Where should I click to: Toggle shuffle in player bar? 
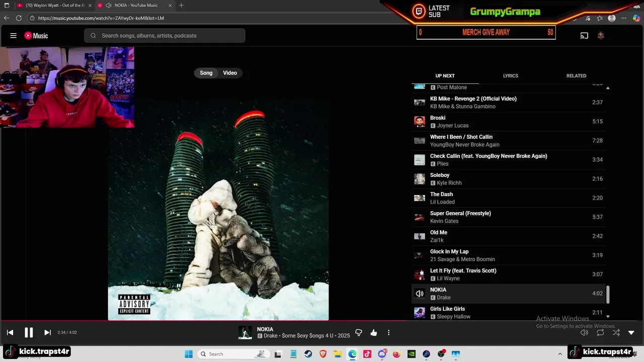[616, 332]
